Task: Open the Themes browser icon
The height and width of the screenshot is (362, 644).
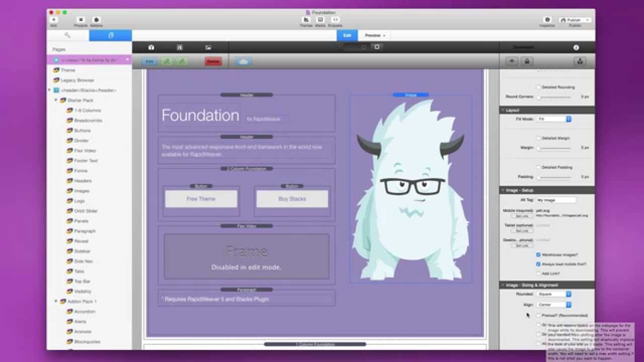Action: [306, 20]
